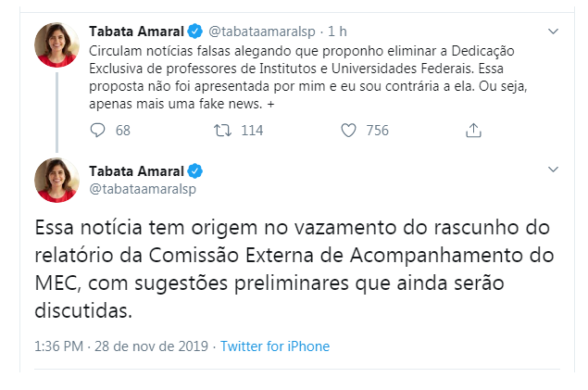
Task: Click the verified badge on second tweet
Action: click(196, 170)
